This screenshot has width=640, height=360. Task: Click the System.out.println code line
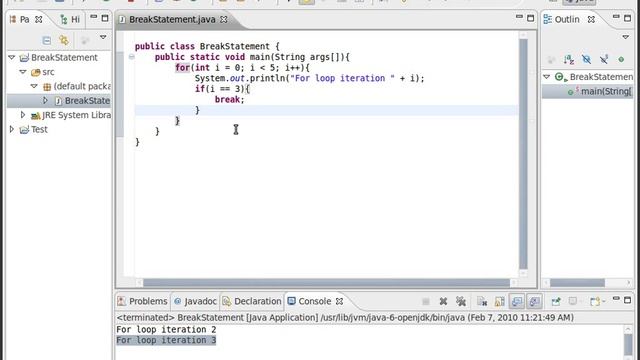point(309,78)
